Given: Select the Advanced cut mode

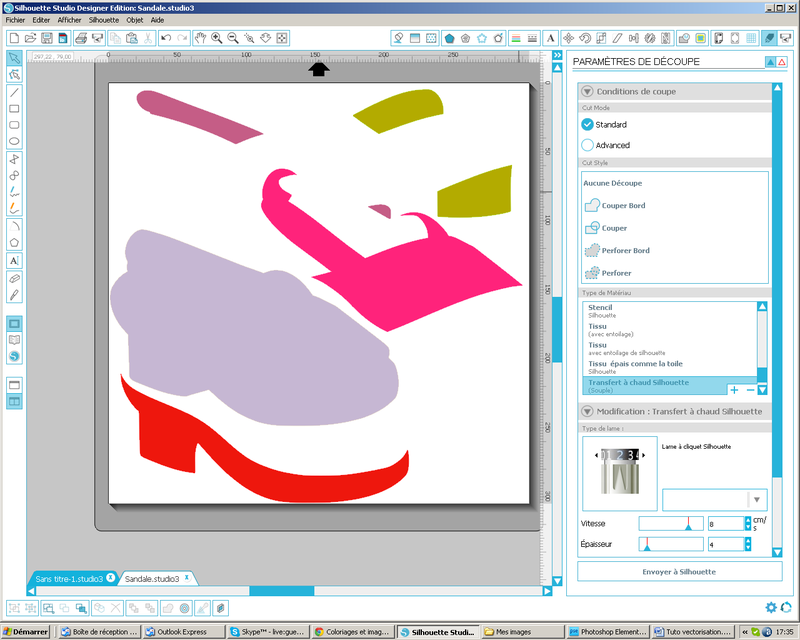Looking at the screenshot, I should click(x=588, y=145).
